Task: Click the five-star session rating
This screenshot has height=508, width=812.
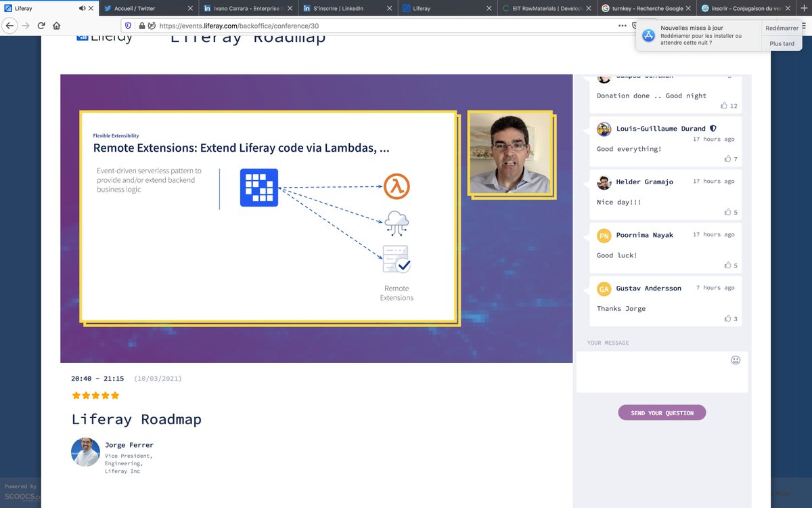Action: pos(95,395)
